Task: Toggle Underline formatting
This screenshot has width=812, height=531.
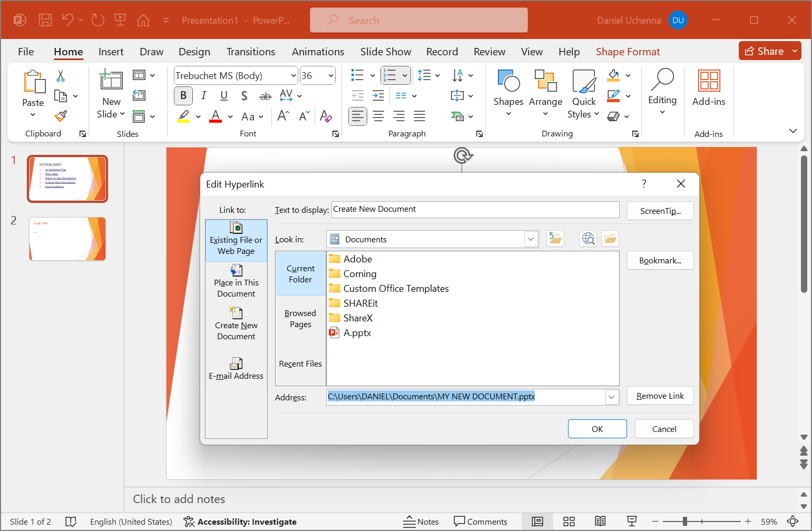Action: (224, 95)
